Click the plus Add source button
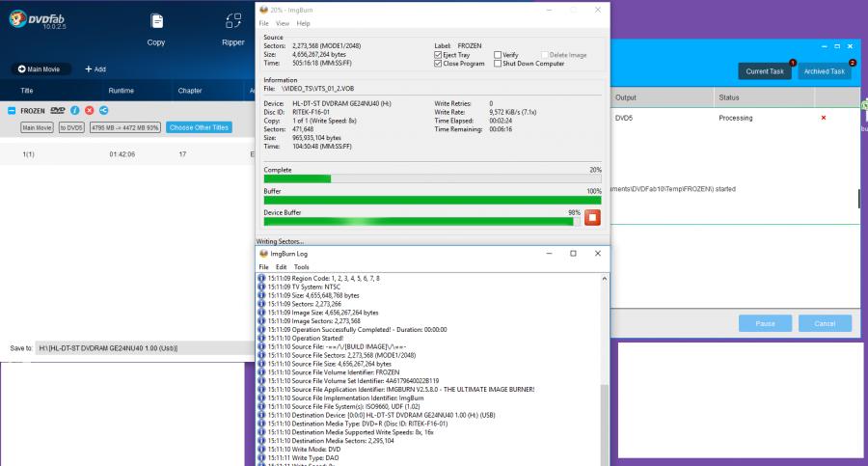Image resolution: width=868 pixels, height=466 pixels. click(x=95, y=69)
